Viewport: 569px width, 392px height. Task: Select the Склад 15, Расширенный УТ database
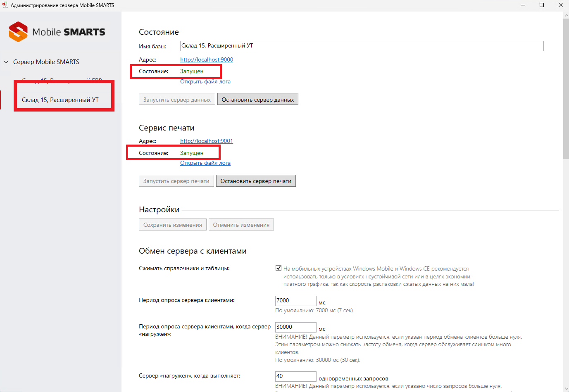pos(60,100)
